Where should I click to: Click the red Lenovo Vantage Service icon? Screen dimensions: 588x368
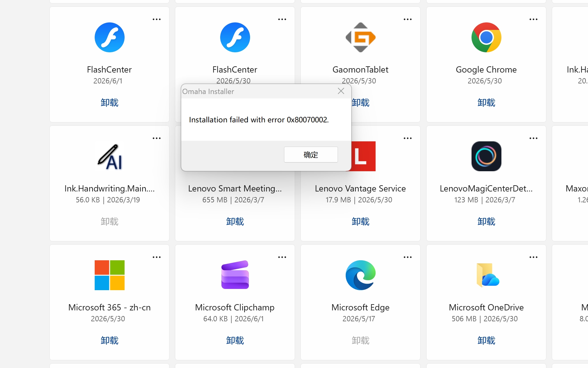(x=363, y=156)
